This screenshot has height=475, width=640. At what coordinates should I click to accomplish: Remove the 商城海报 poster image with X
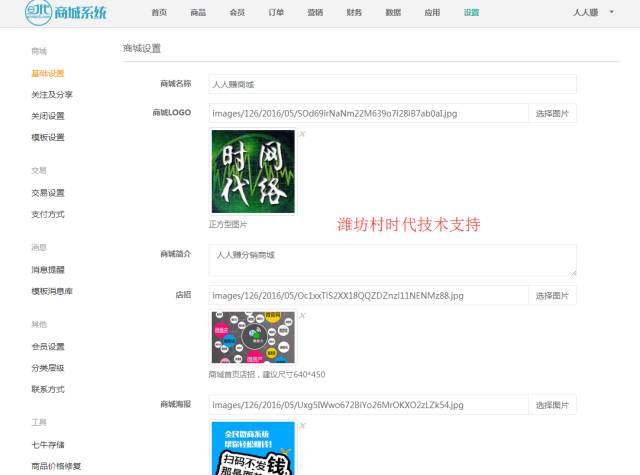302,425
